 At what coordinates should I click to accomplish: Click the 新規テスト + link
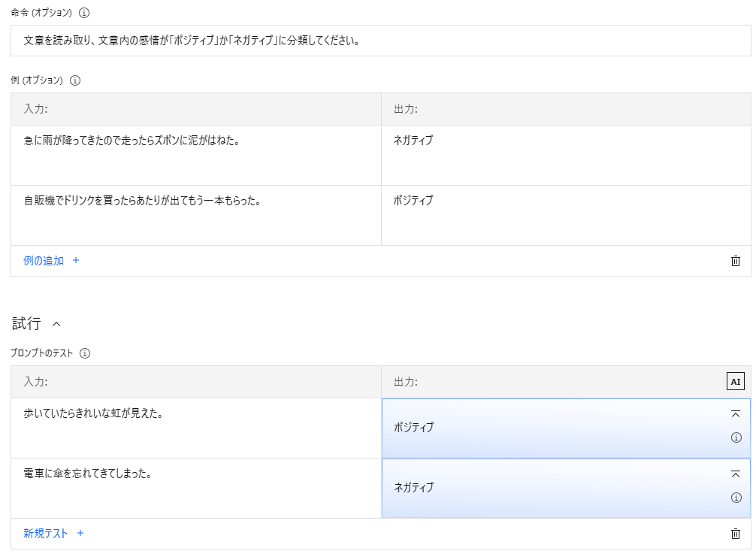53,533
